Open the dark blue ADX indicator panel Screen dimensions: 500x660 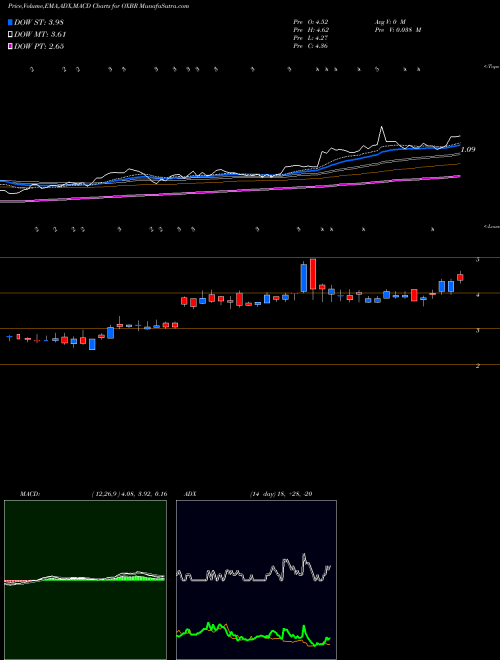tap(256, 580)
